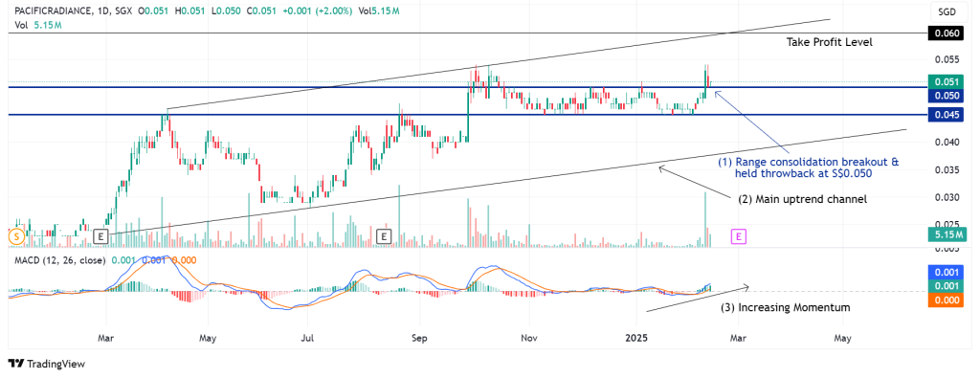The height and width of the screenshot is (378, 980).
Task: Click the green 0.051 current price label
Action: [x=948, y=82]
